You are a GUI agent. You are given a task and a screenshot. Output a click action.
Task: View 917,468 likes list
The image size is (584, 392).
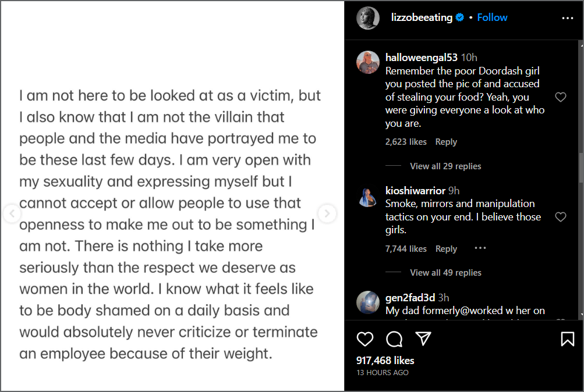click(384, 361)
